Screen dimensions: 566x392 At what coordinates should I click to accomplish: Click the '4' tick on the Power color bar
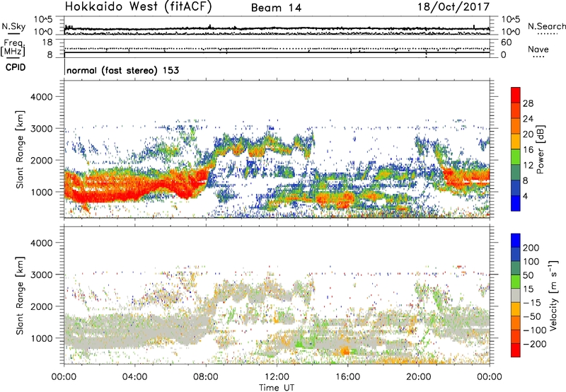tap(526, 196)
